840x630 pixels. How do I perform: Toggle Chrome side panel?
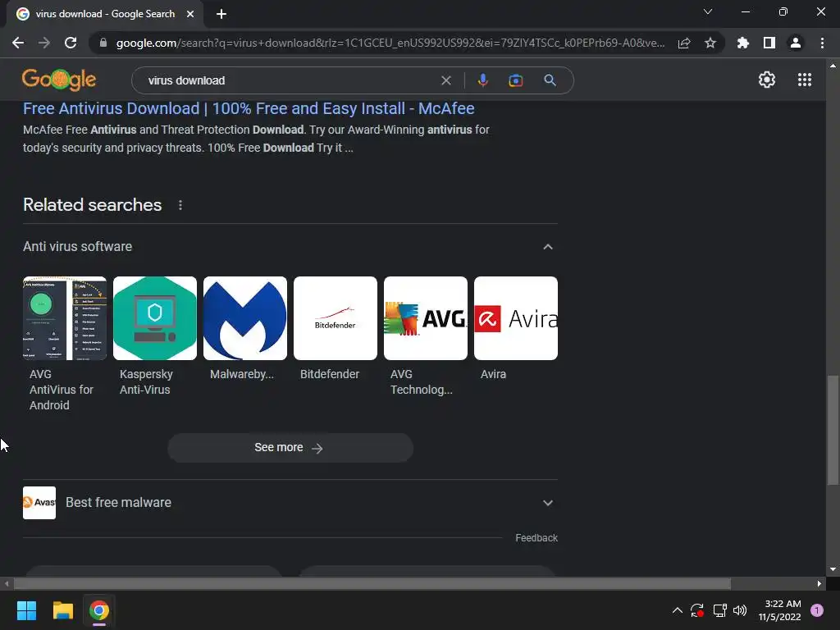[x=769, y=43]
